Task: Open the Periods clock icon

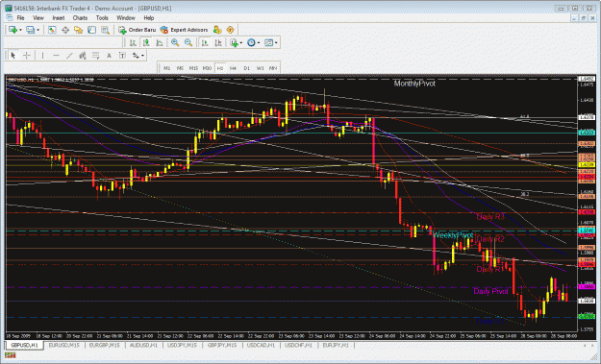Action: pos(251,43)
